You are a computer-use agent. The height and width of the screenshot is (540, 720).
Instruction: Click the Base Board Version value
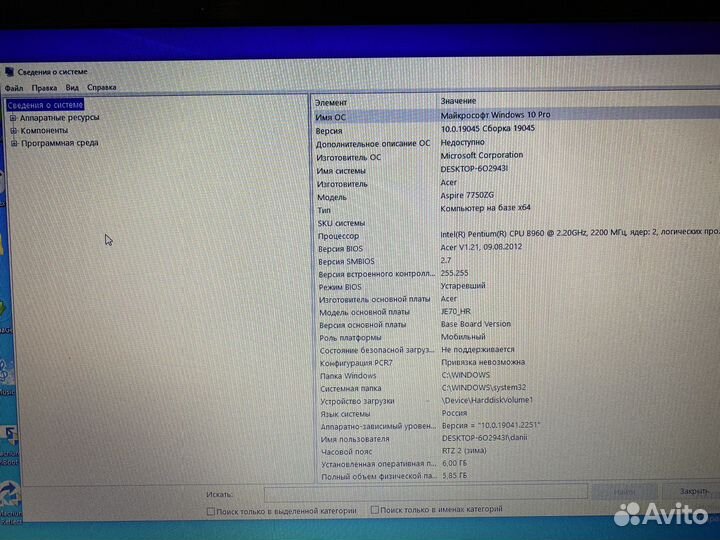[476, 324]
